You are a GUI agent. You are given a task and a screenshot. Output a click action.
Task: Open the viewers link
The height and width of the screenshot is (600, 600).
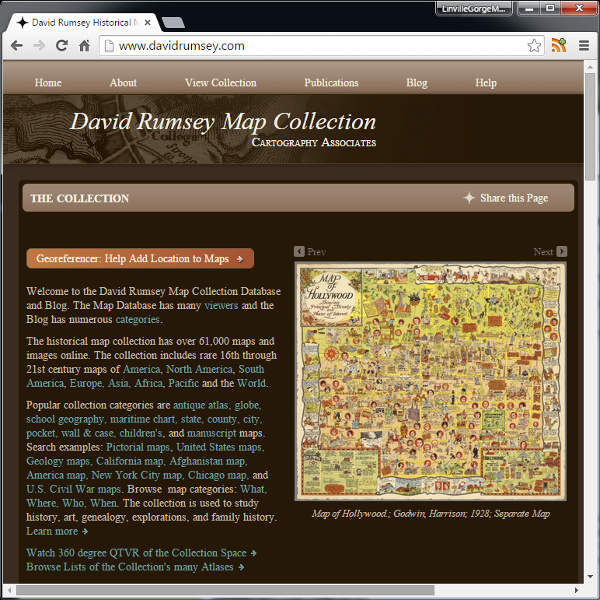[221, 305]
